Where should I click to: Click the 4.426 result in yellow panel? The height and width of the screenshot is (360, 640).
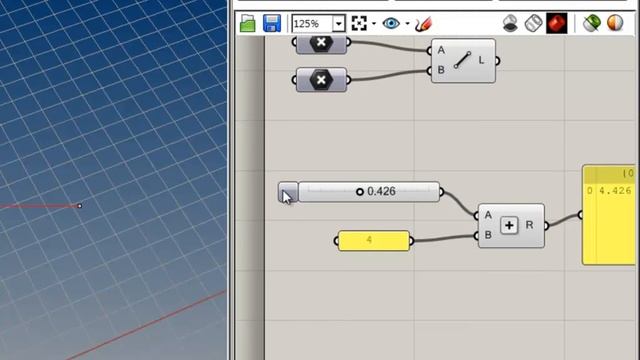pos(615,191)
